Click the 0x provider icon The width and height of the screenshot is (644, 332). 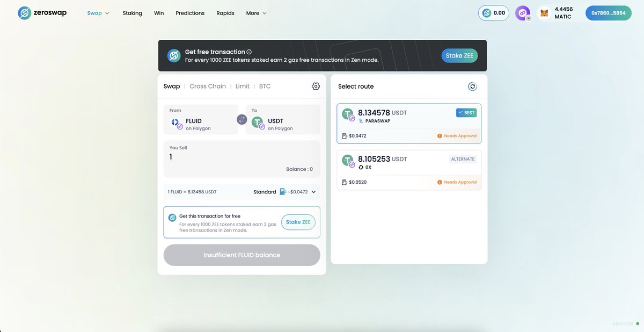tap(361, 167)
